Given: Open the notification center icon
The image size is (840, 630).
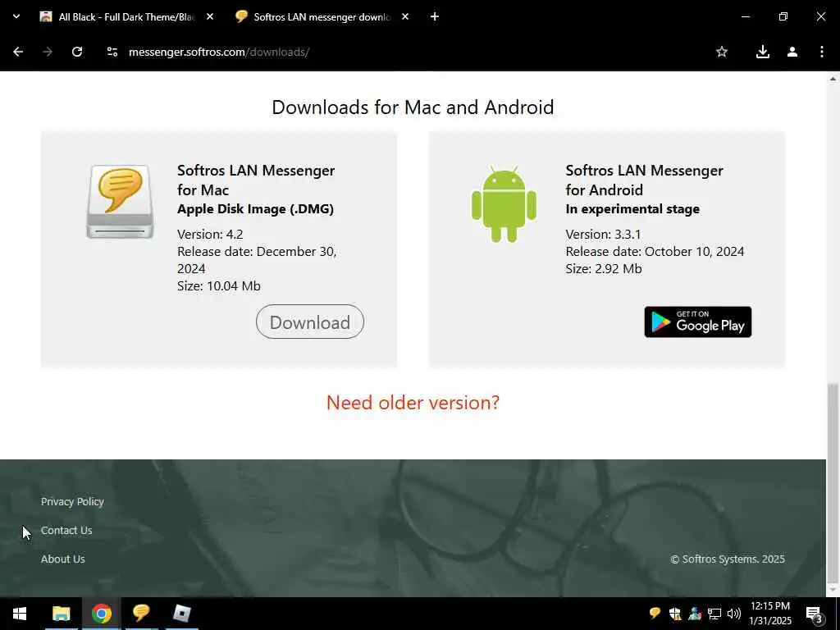Looking at the screenshot, I should pos(815,614).
